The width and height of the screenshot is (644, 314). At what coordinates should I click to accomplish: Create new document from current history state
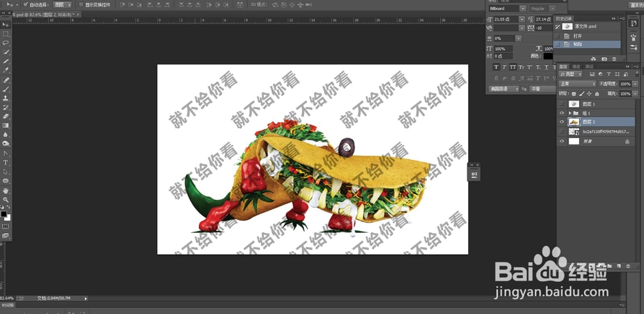click(x=594, y=59)
